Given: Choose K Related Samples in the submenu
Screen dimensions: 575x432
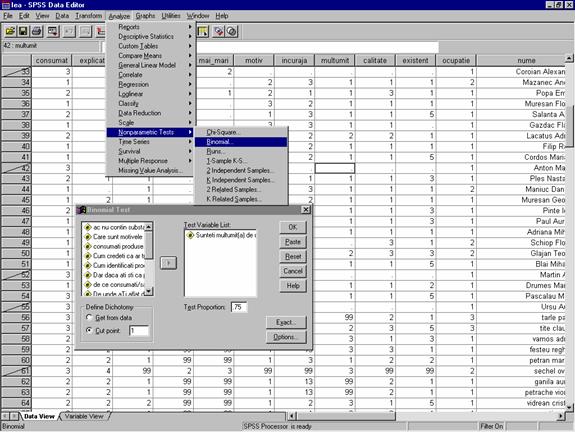Looking at the screenshot, I should click(241, 199).
